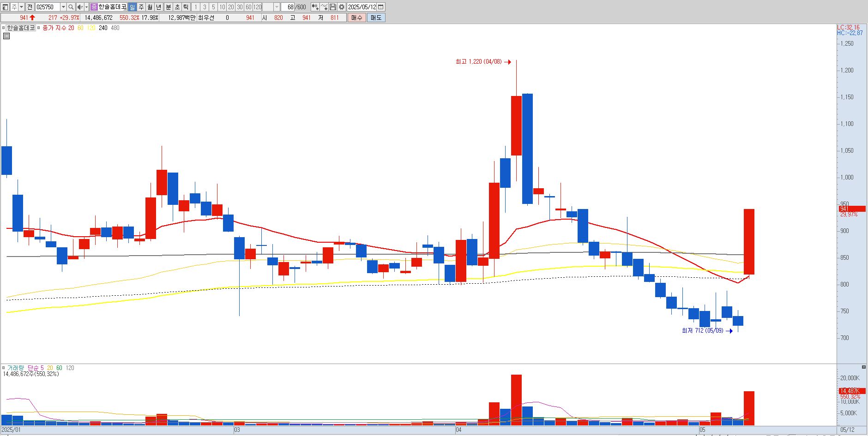Select the 30 interval preset

240,7
